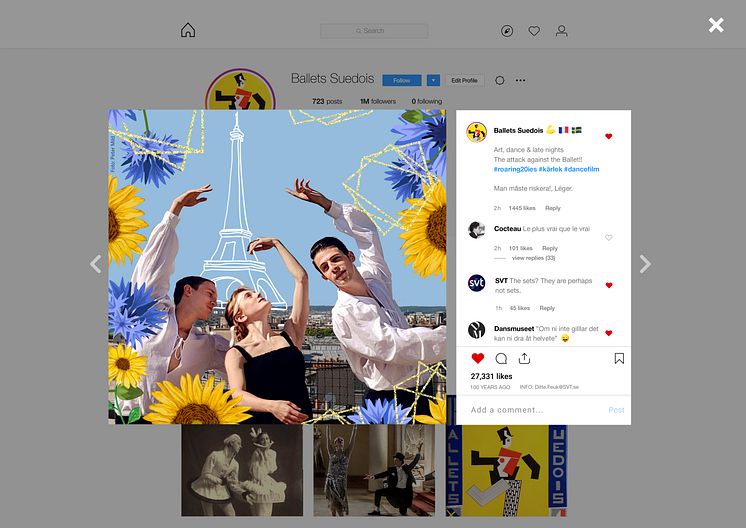Reply to the SVT comment
Image resolution: width=746 pixels, height=528 pixels.
pos(547,308)
